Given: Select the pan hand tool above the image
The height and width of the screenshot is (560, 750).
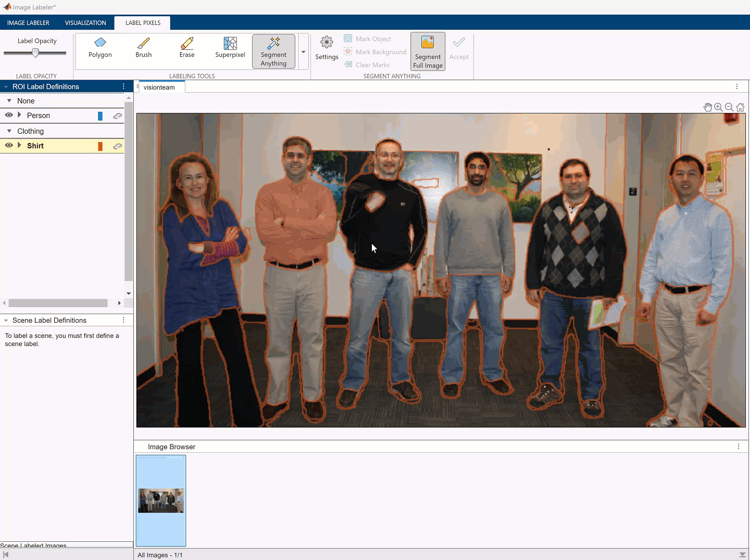Looking at the screenshot, I should coord(707,107).
